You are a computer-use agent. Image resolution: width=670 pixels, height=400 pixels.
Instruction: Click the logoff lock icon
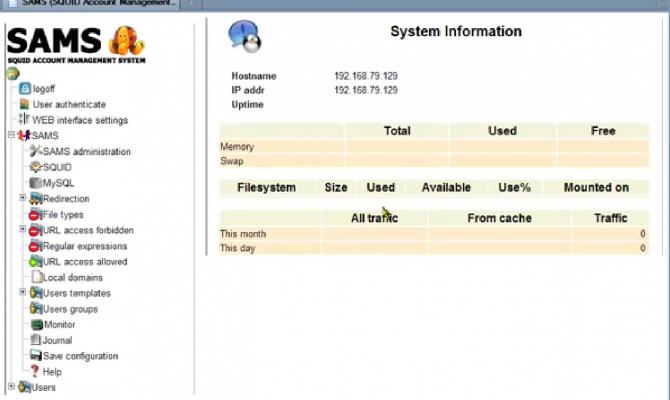(x=25, y=88)
